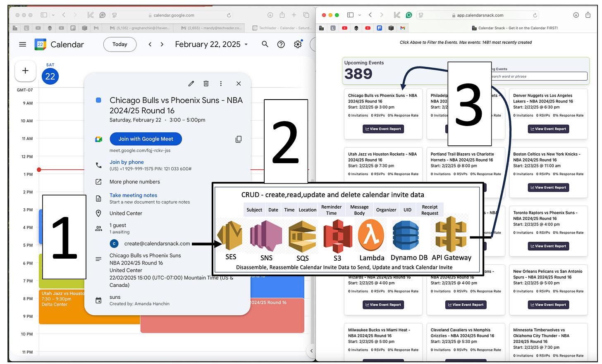
Task: Open the Join by phone link
Action: [x=127, y=162]
